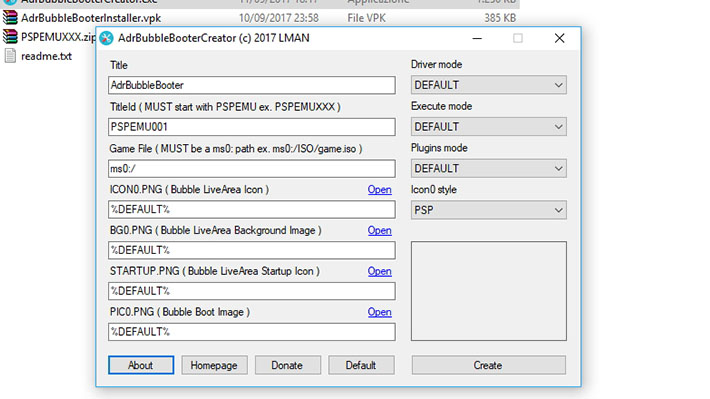Click the Game File path field

pyautogui.click(x=252, y=168)
